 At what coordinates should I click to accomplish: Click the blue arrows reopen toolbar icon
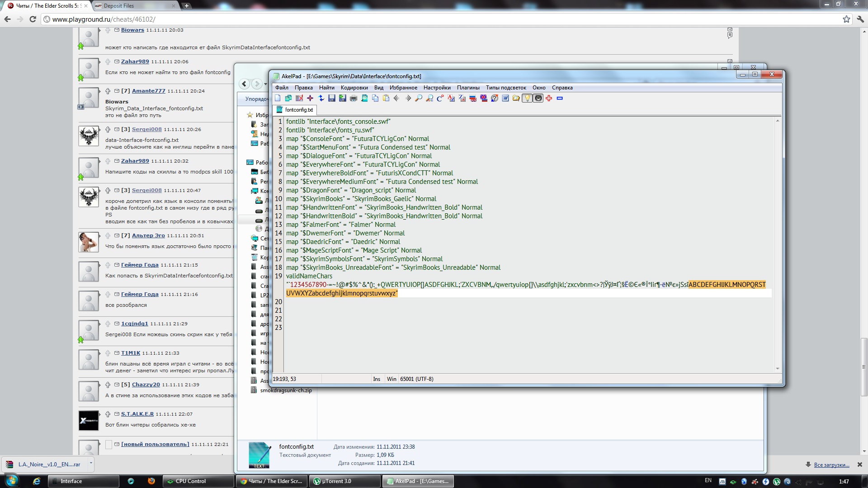321,98
